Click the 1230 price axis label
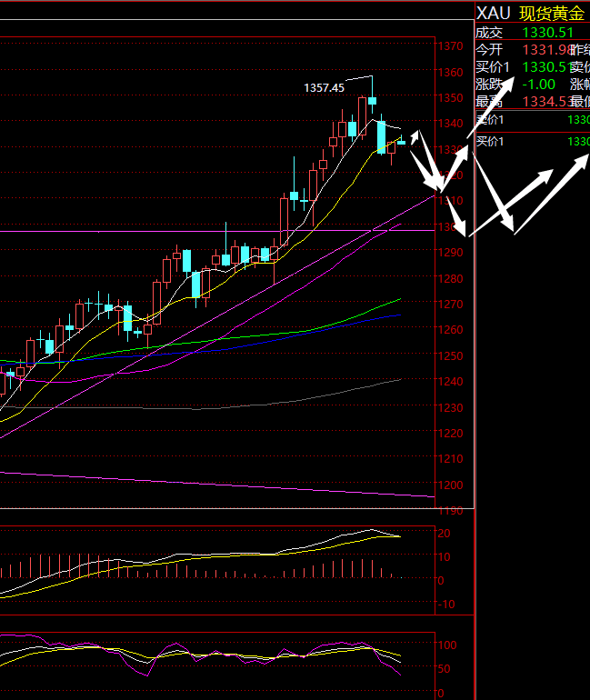 [x=450, y=407]
